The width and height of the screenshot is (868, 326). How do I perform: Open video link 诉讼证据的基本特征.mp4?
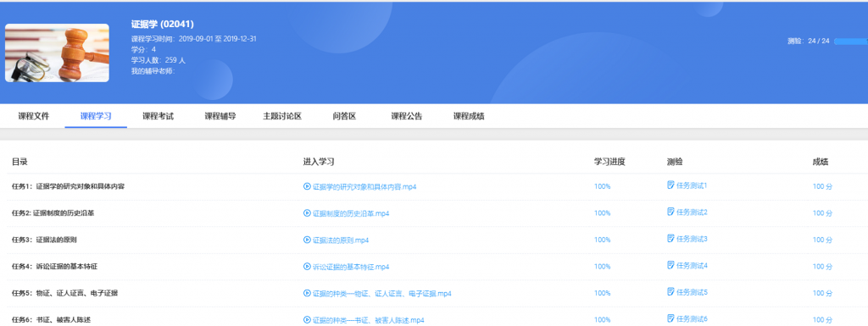[x=351, y=267]
